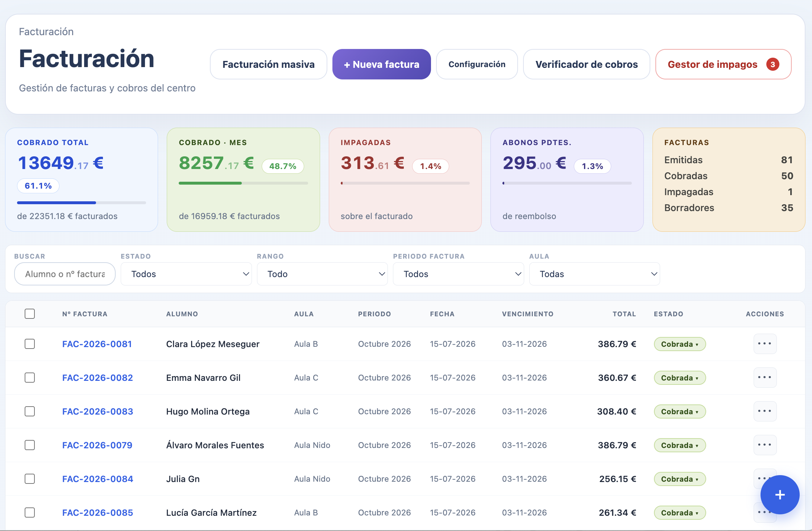
Task: Show actions for Álvaro Morales Fuentes invoice
Action: (765, 445)
